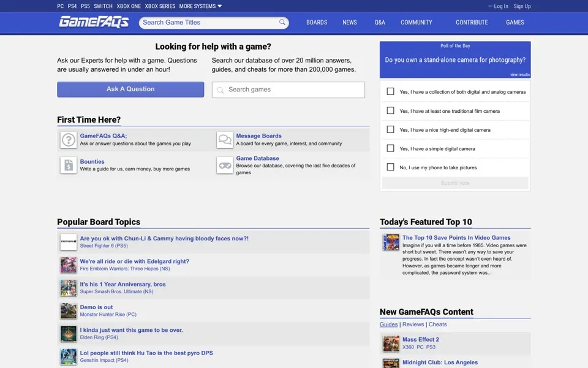Open the Hu Tao best pyro DPS topic

pos(146,353)
